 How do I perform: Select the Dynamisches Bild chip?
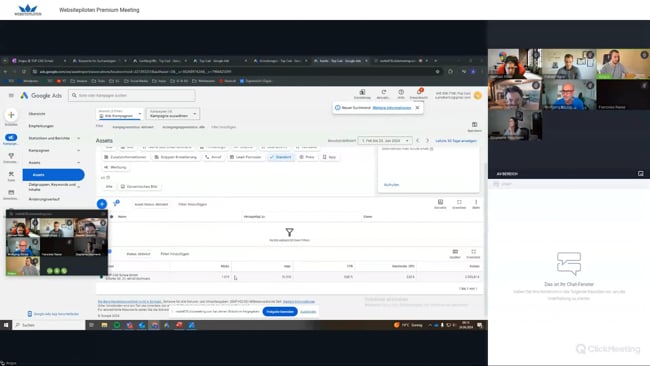[139, 187]
